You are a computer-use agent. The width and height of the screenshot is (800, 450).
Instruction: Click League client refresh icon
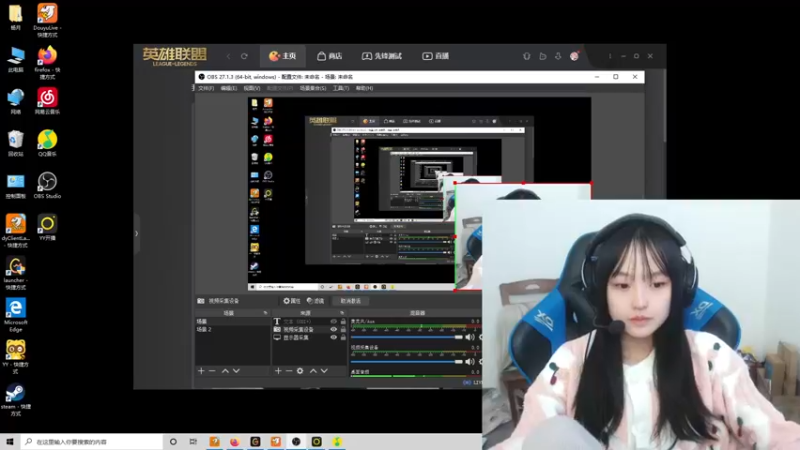[x=244, y=56]
